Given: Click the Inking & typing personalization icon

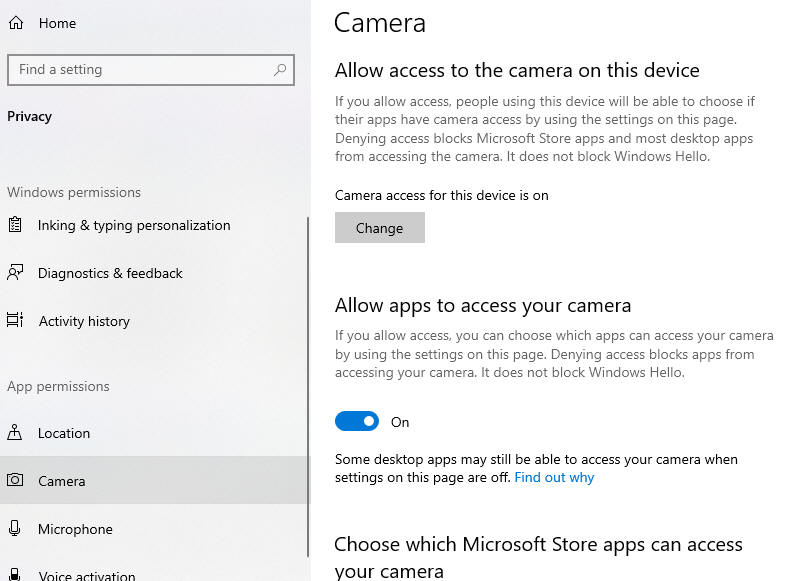Looking at the screenshot, I should pyautogui.click(x=15, y=225).
